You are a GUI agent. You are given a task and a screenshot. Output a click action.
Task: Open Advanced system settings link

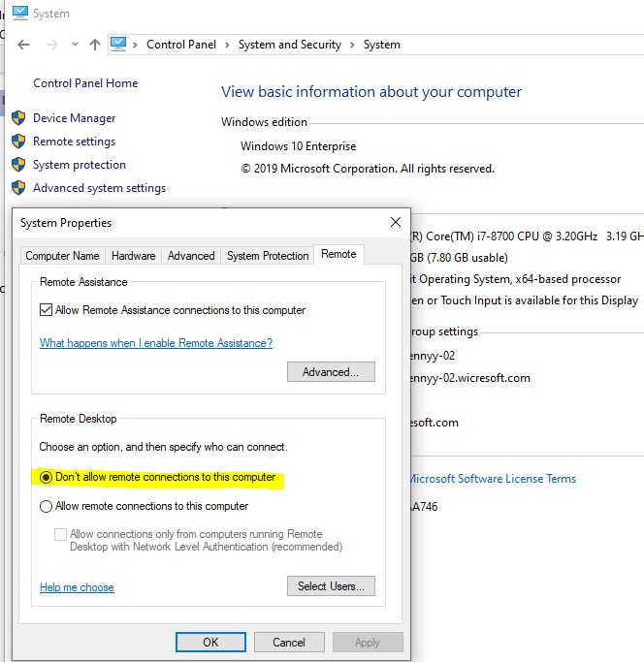click(x=99, y=188)
